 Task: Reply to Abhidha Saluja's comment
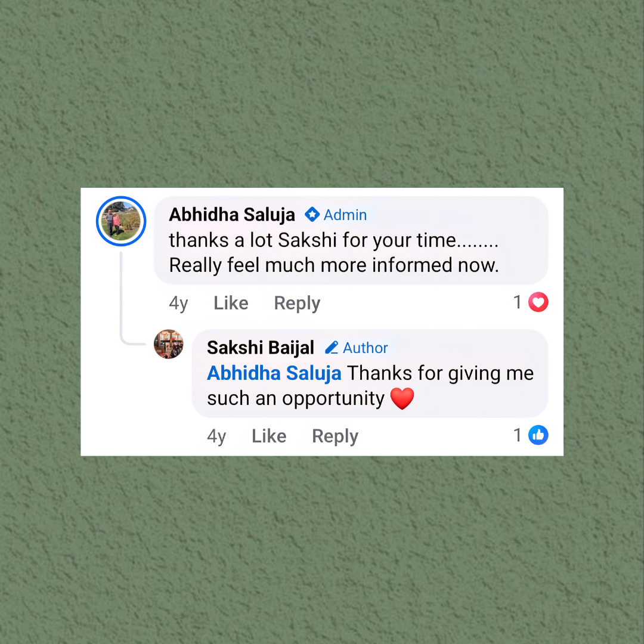tap(297, 304)
